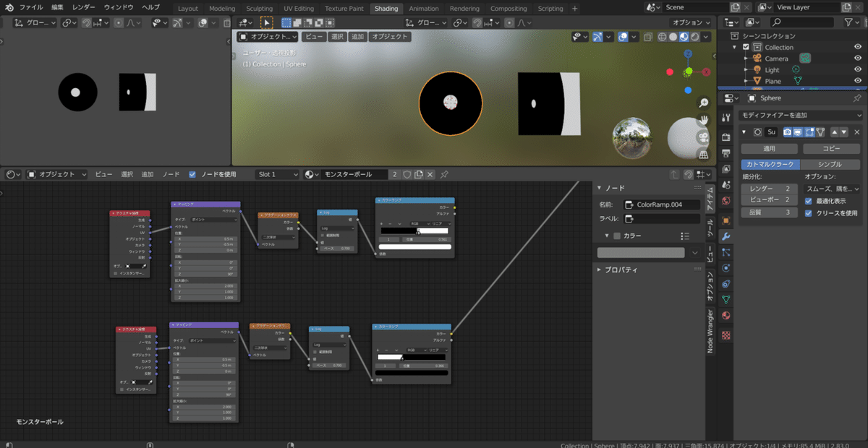Open the render properties tab icon
868x448 pixels.
point(726,137)
